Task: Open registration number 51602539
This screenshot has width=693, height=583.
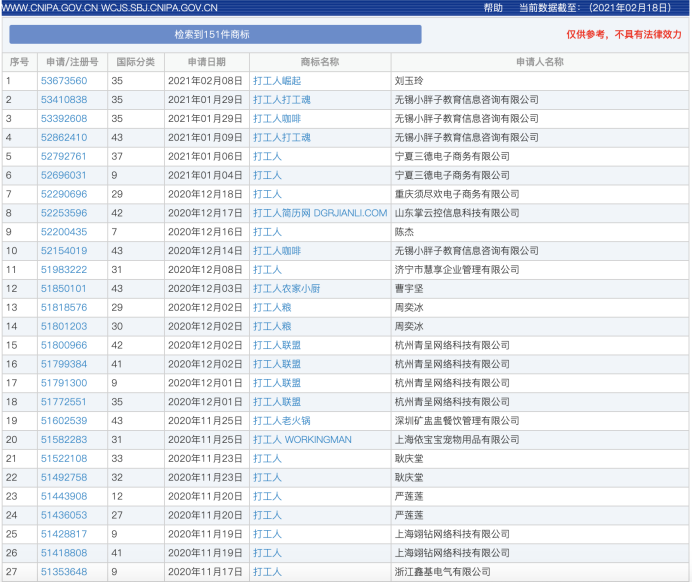Action: (x=64, y=421)
